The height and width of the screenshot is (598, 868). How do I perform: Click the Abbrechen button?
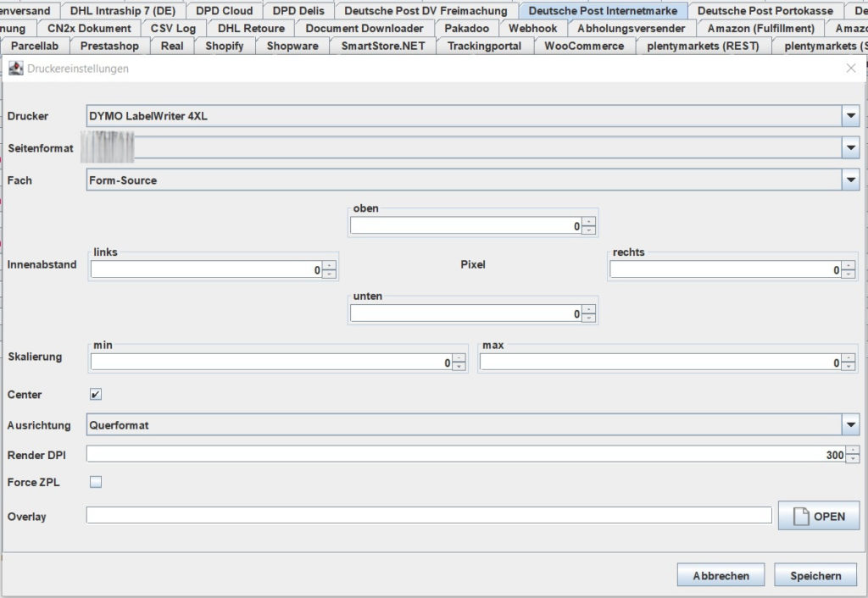(x=721, y=575)
